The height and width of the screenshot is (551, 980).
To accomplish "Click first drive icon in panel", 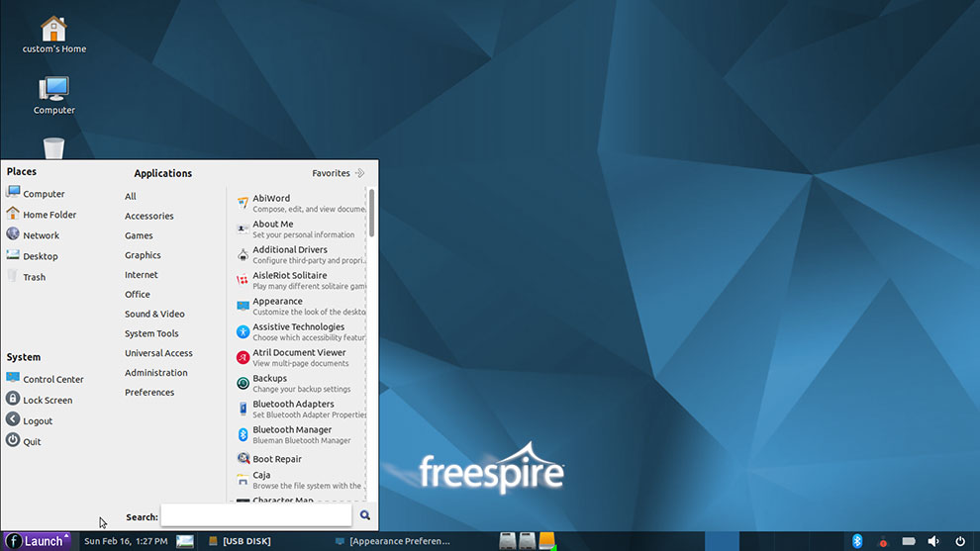I will click(508, 541).
